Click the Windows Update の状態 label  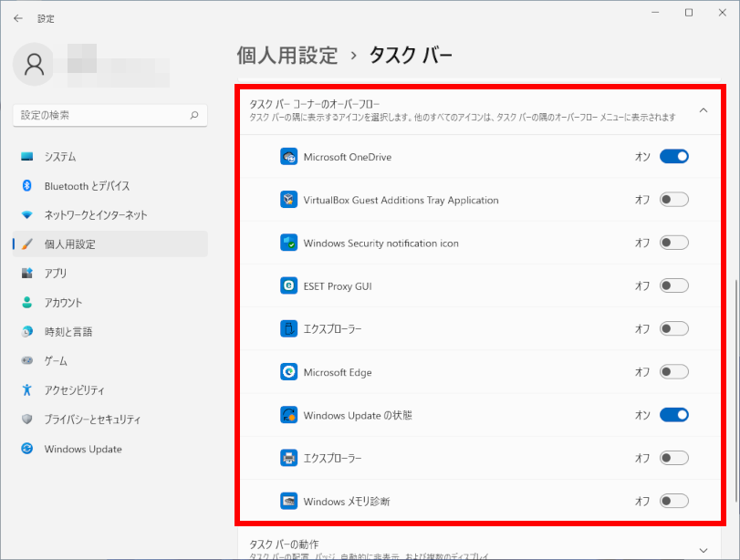pos(358,415)
